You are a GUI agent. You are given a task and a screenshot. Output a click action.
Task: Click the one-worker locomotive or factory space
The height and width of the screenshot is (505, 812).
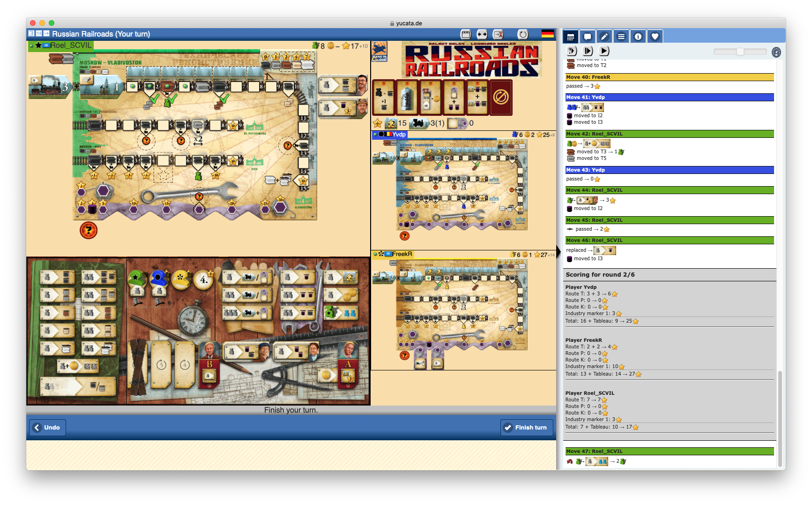[247, 278]
